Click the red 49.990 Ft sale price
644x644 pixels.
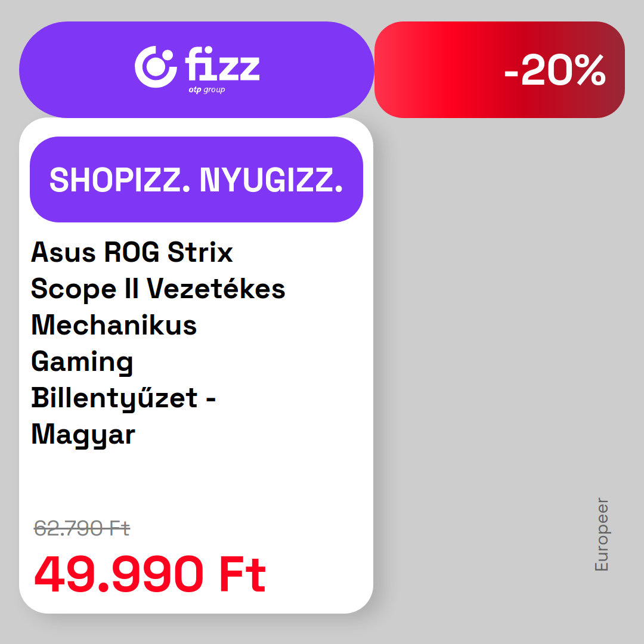pos(150,574)
